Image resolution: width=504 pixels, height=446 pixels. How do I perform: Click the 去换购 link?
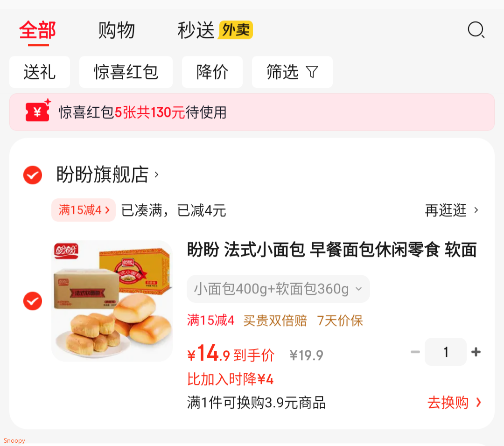click(454, 403)
